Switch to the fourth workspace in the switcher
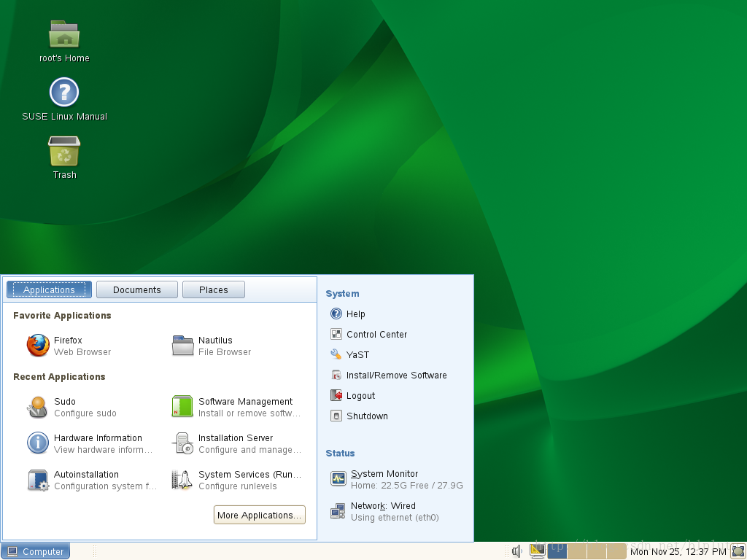The image size is (747, 560). coord(616,551)
